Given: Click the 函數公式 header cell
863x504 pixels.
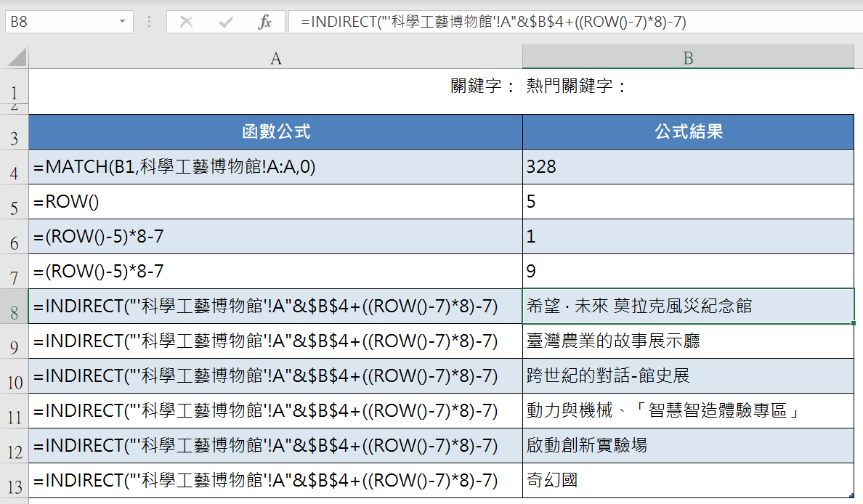Looking at the screenshot, I should 276,132.
